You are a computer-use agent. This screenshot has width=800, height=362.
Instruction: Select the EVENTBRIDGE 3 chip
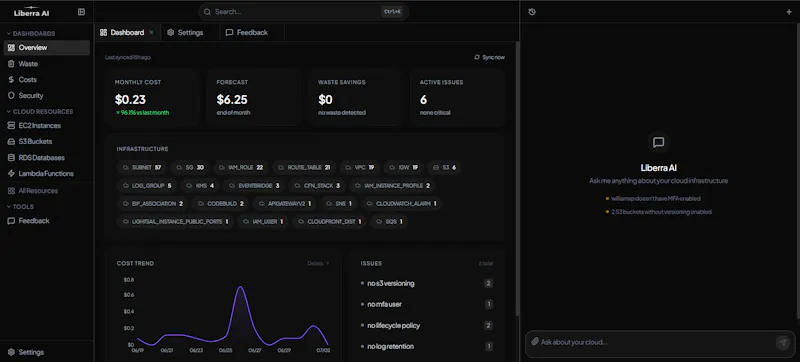[x=254, y=186]
